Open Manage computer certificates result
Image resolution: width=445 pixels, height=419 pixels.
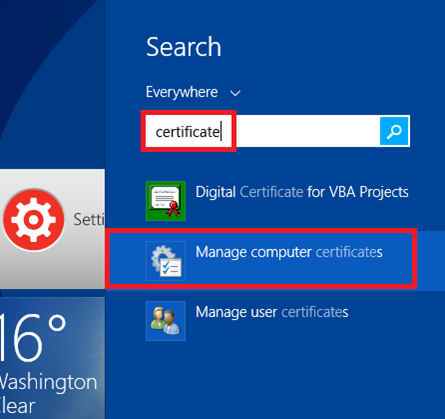click(x=289, y=252)
